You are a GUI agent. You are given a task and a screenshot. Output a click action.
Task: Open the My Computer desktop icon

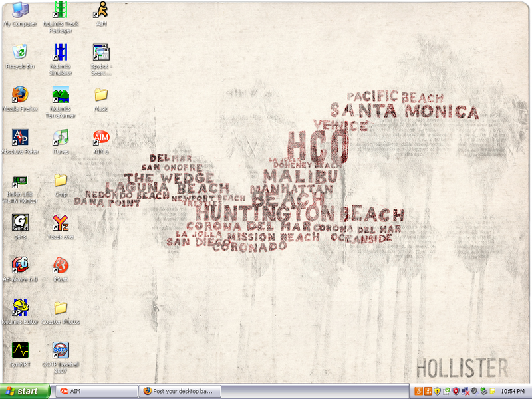pos(20,15)
